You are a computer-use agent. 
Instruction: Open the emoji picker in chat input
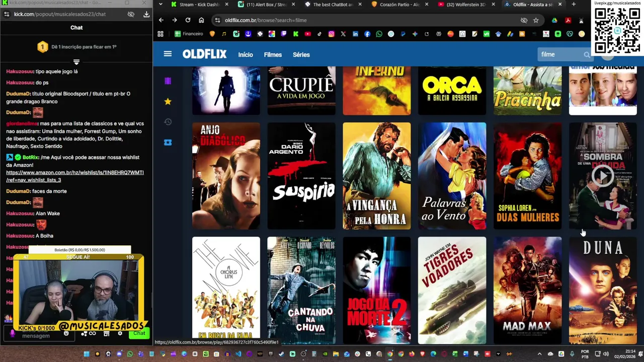(x=66, y=333)
